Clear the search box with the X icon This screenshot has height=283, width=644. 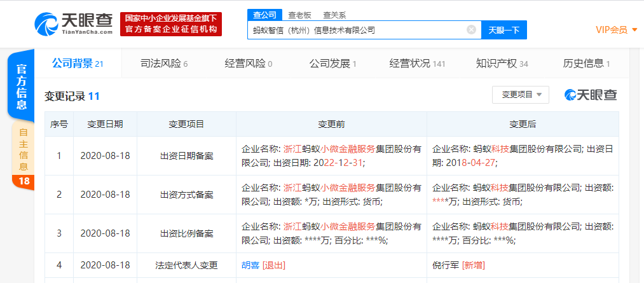point(472,30)
